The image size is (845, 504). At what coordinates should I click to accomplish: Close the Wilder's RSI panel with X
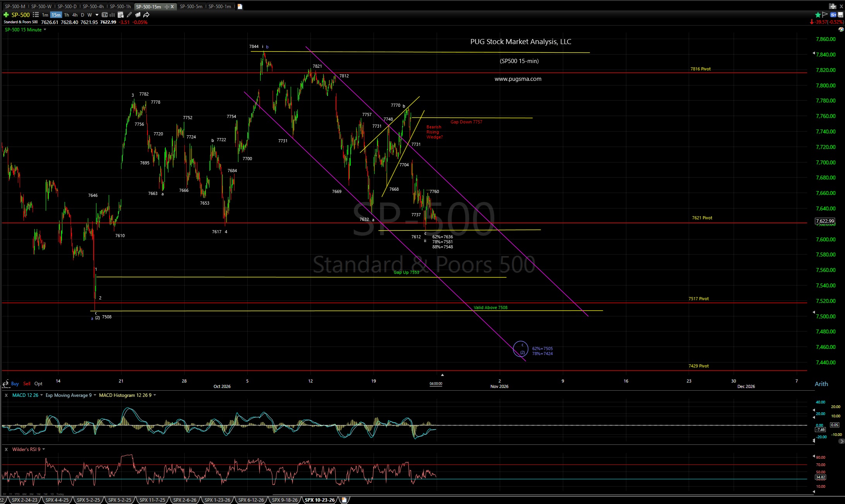(6, 449)
